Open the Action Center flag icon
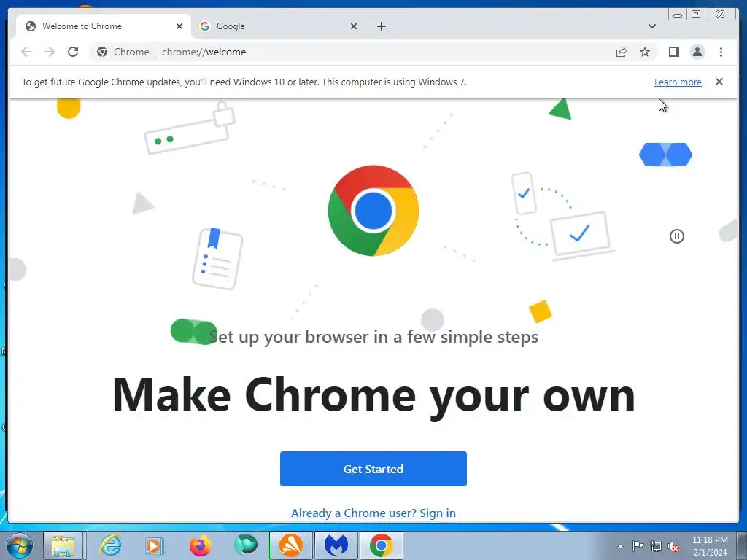Viewport: 747px width, 560px height. 638,547
